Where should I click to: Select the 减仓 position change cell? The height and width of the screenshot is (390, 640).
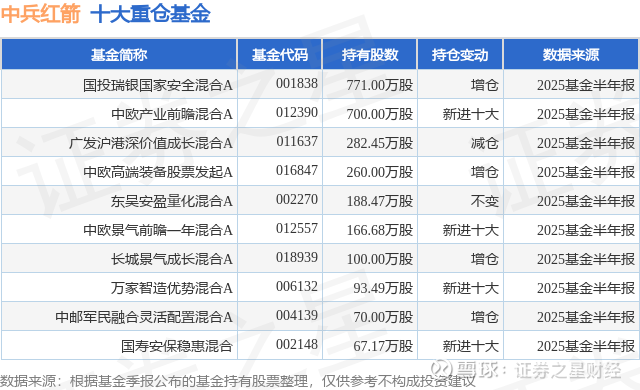click(484, 143)
